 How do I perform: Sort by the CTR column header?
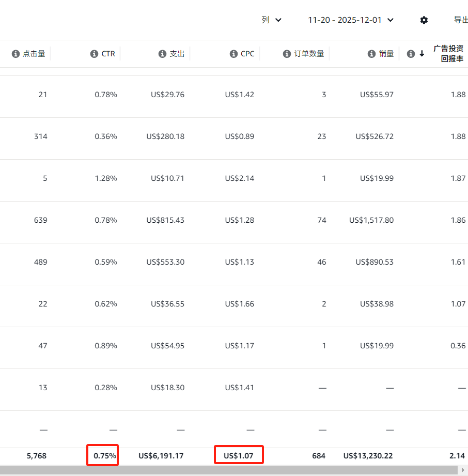pos(108,54)
